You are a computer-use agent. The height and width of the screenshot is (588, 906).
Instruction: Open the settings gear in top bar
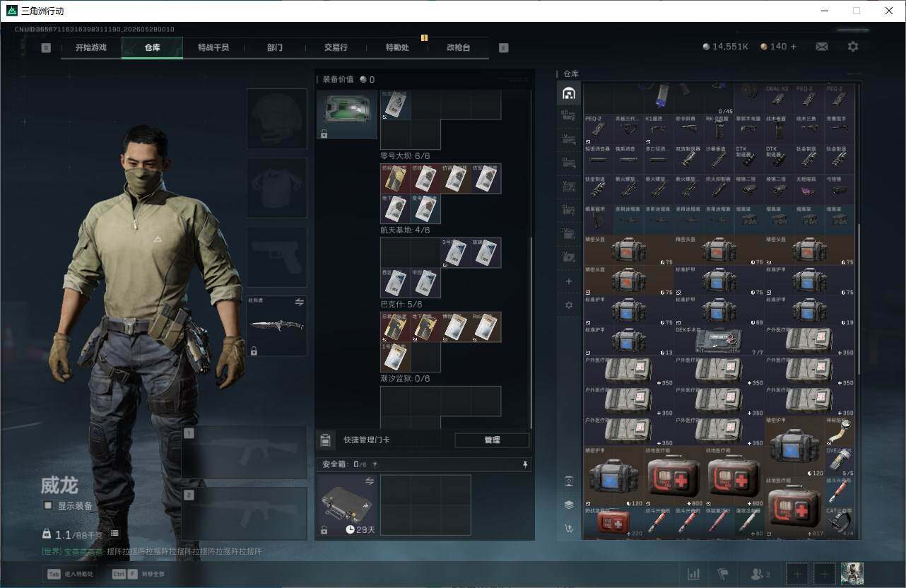click(x=853, y=47)
